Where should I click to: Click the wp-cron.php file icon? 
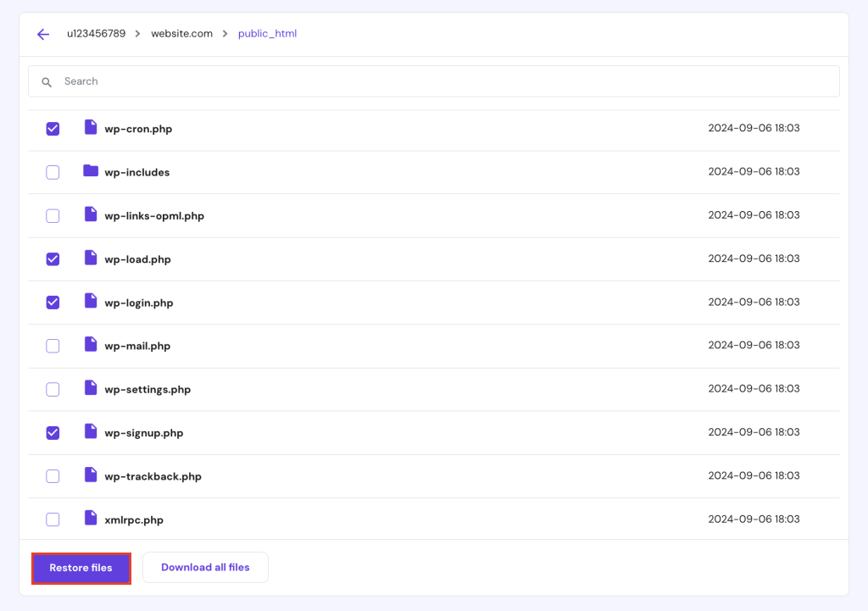pos(91,128)
